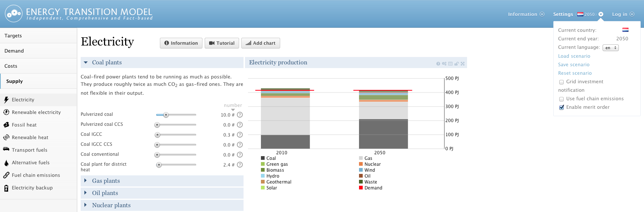
Task: Open the Log in dropdown
Action: click(623, 14)
